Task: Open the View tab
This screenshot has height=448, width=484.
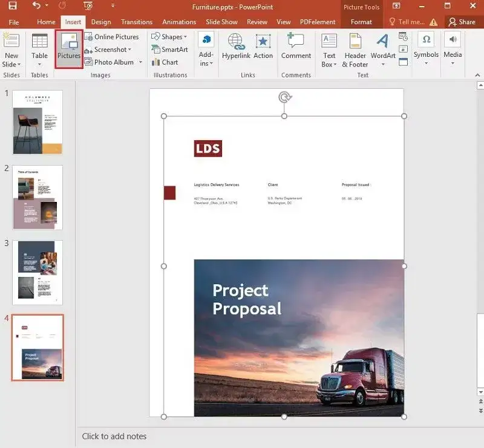Action: tap(283, 22)
